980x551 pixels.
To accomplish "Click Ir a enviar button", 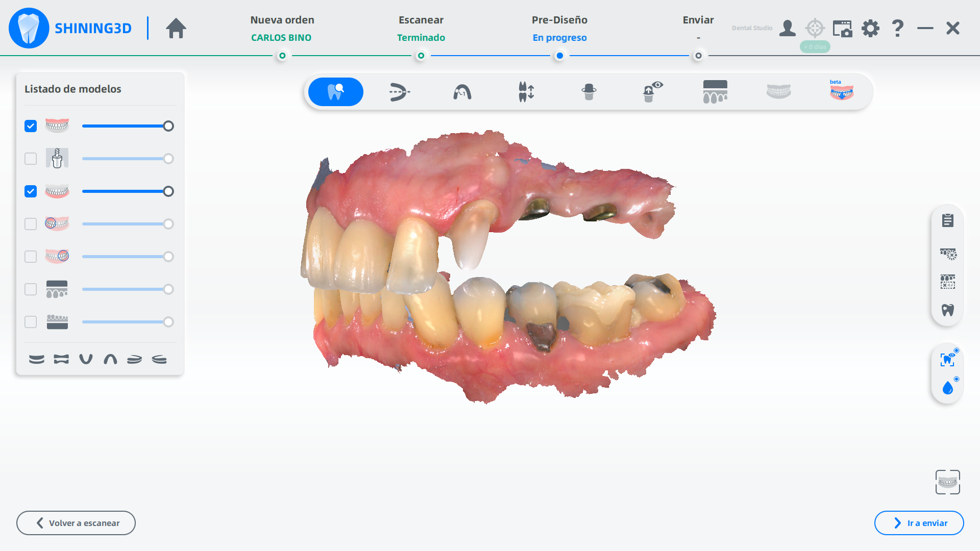I will click(x=919, y=523).
